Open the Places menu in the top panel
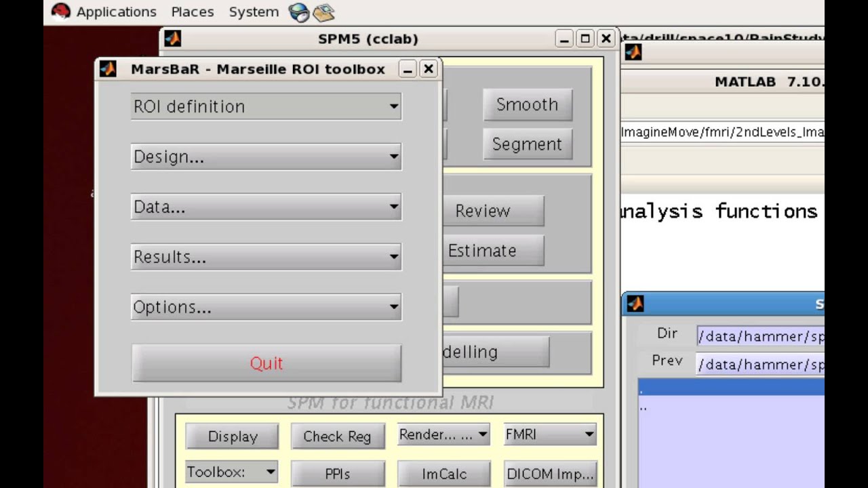Image resolution: width=868 pixels, height=488 pixels. point(193,12)
